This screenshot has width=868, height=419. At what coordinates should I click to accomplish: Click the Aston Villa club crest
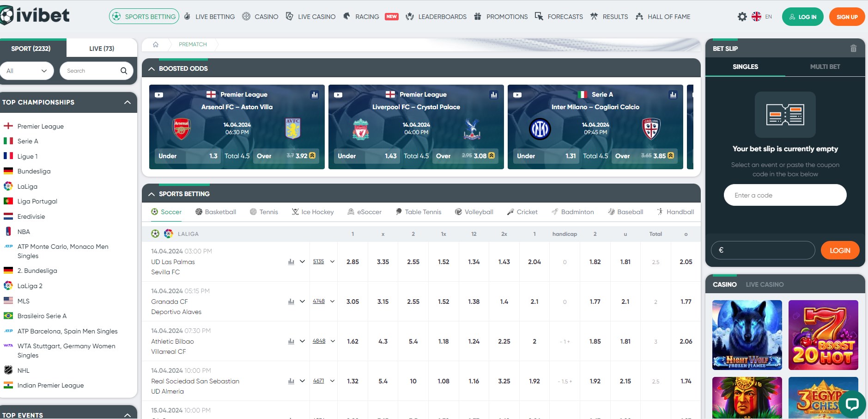[293, 129]
